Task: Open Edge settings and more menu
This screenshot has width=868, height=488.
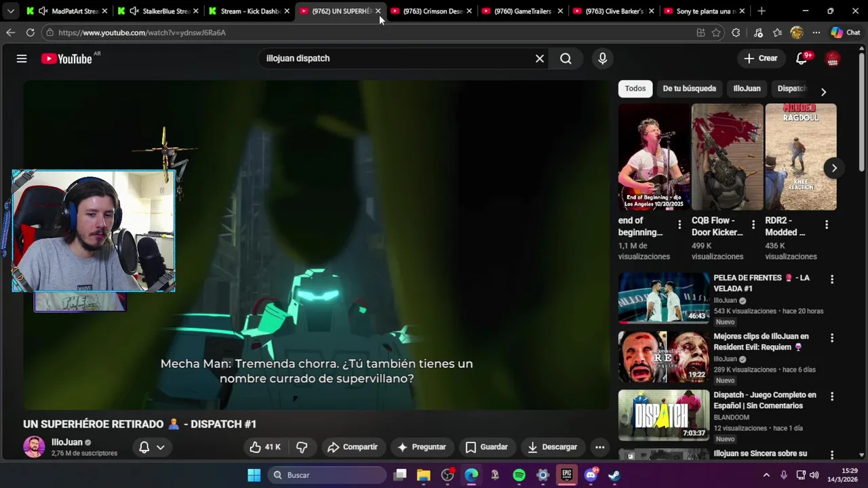Action: pyautogui.click(x=816, y=33)
